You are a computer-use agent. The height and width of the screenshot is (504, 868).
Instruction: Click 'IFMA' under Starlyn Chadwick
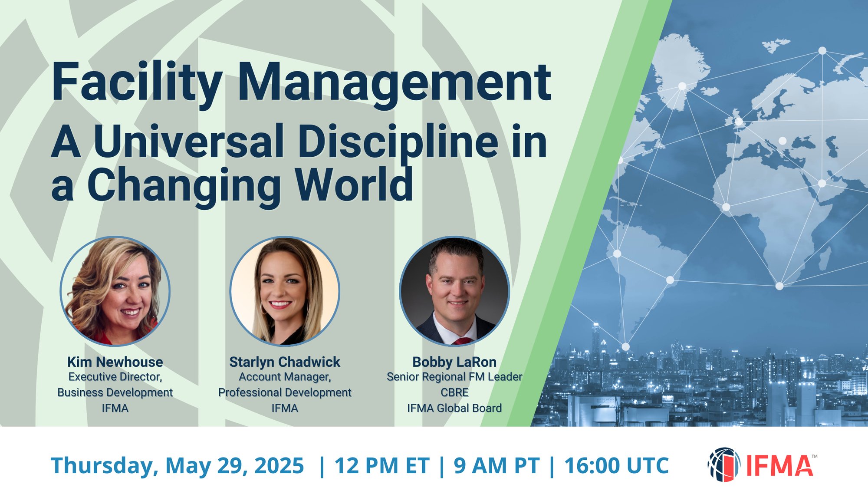(x=285, y=408)
